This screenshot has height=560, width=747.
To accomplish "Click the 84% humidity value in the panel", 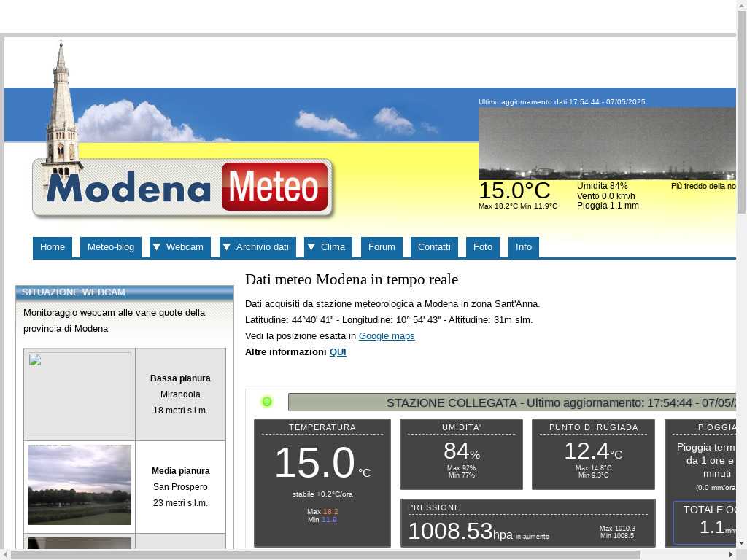I will click(461, 451).
